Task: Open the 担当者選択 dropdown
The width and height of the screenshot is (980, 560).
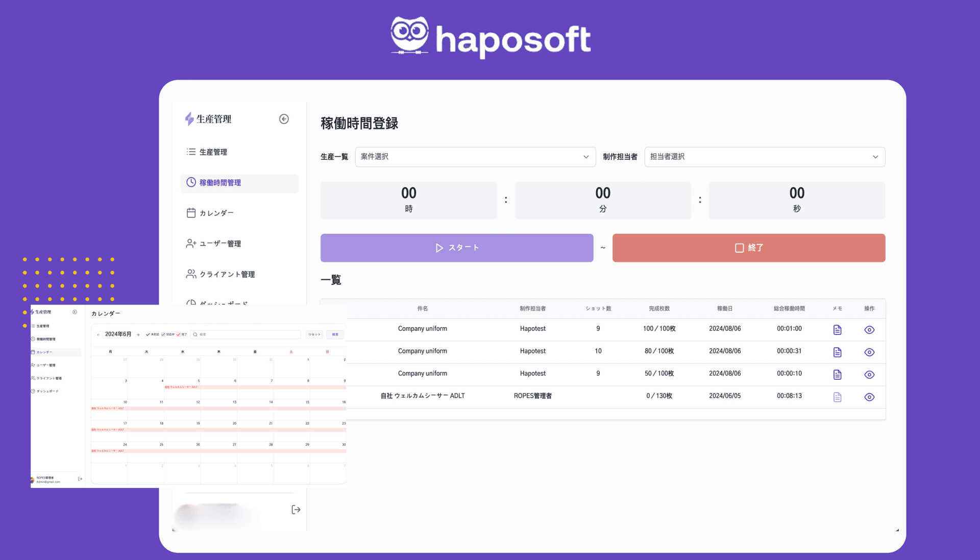Action: tap(764, 157)
